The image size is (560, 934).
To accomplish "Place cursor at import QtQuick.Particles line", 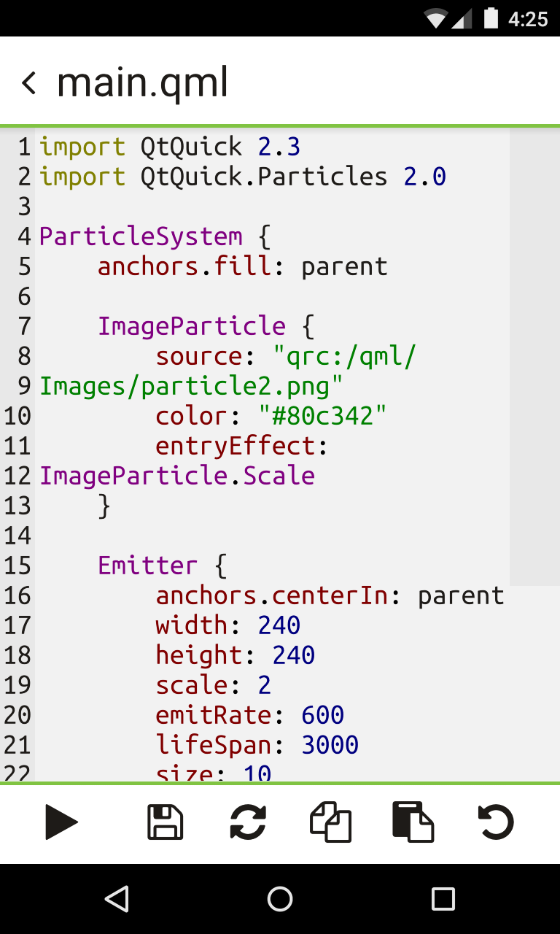I will (243, 177).
